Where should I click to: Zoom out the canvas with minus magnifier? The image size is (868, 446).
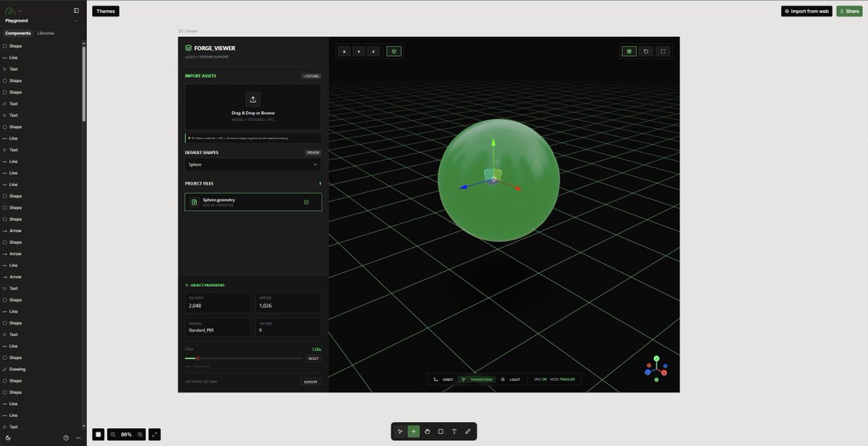[x=114, y=434]
